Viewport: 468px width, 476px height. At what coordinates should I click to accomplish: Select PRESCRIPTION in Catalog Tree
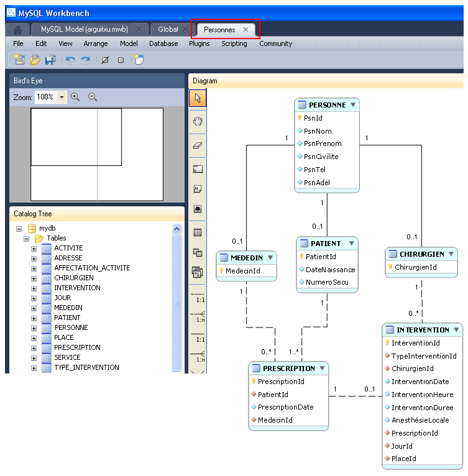(77, 347)
